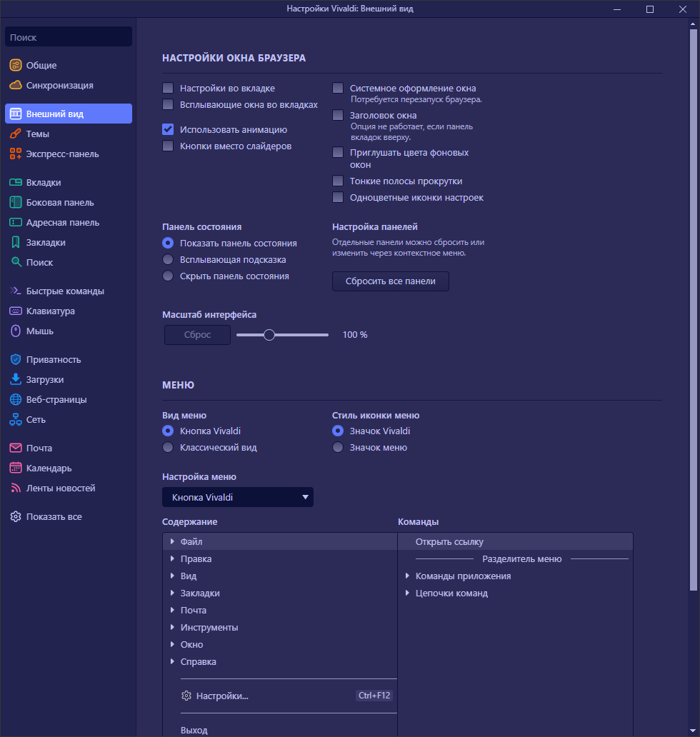The width and height of the screenshot is (700, 737).
Task: Click the Themes (Темы) brush icon
Action: [x=15, y=134]
